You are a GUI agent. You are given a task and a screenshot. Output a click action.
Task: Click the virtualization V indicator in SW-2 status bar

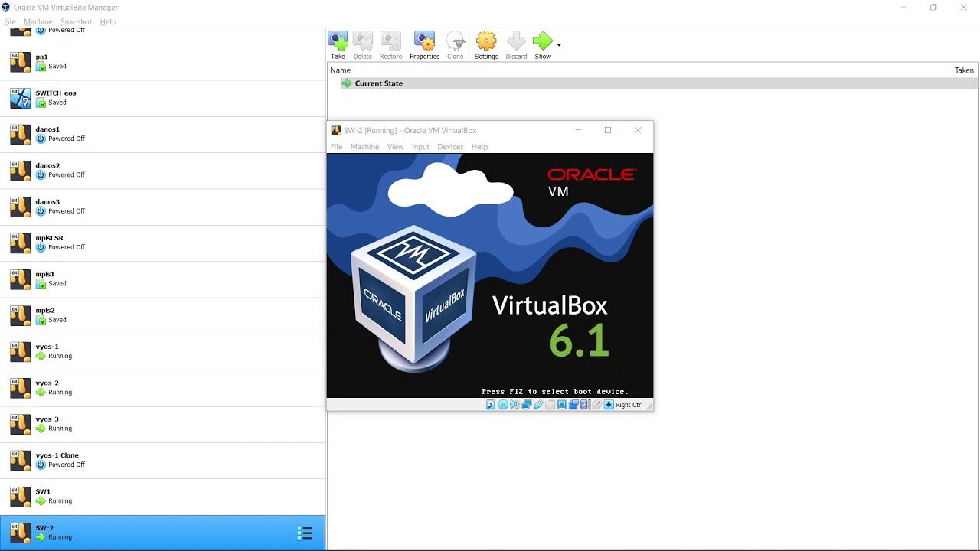tap(583, 405)
